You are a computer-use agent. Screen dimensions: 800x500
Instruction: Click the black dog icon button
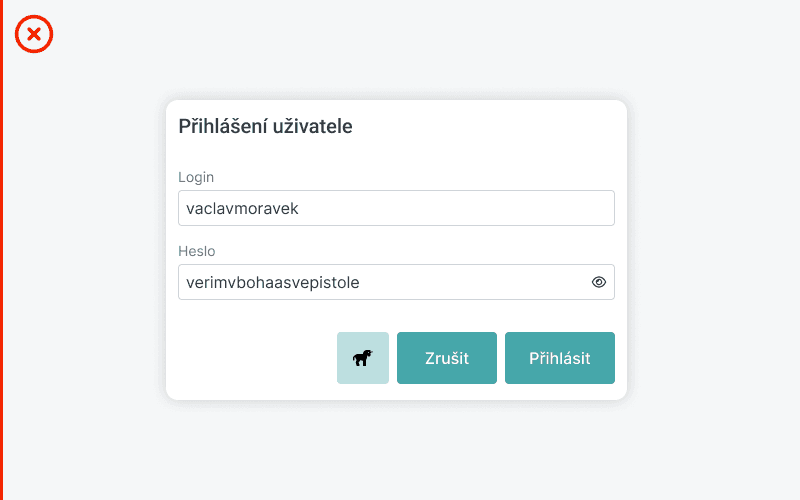pos(362,358)
